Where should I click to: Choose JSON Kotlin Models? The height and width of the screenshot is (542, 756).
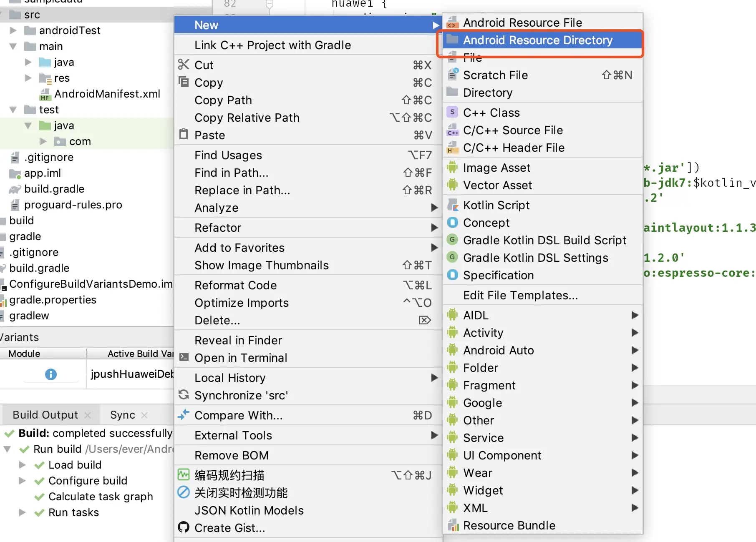pos(308,510)
